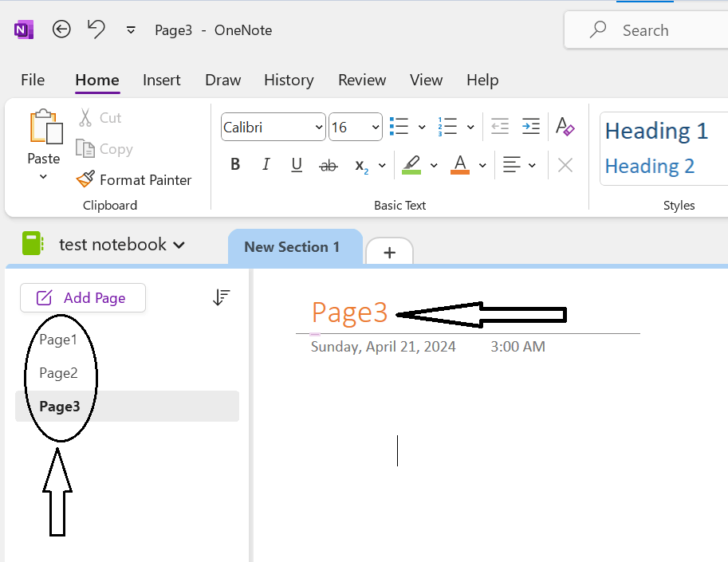The height and width of the screenshot is (562, 728).
Task: Clear all formatting
Action: pyautogui.click(x=565, y=126)
